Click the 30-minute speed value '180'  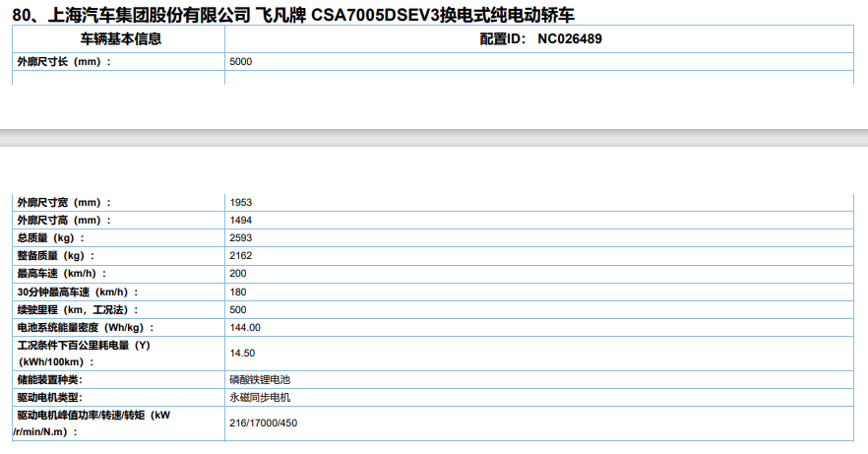click(238, 292)
